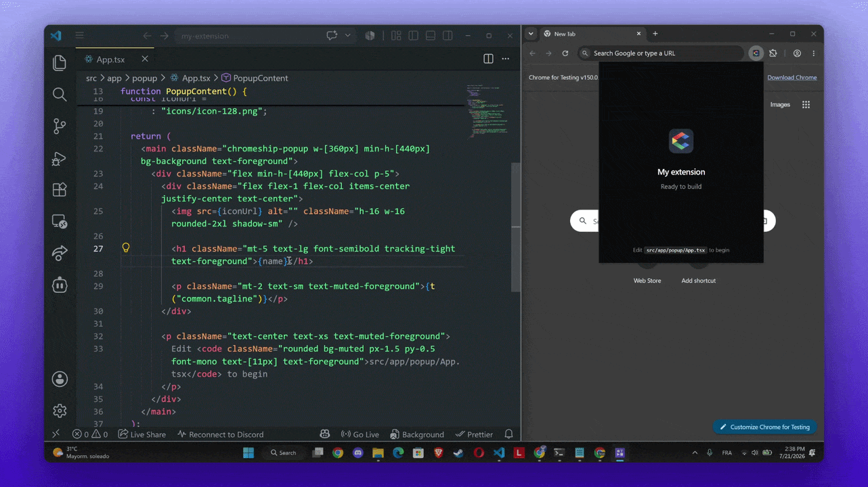Toggle bottom panel in VS Code title bar

(431, 36)
